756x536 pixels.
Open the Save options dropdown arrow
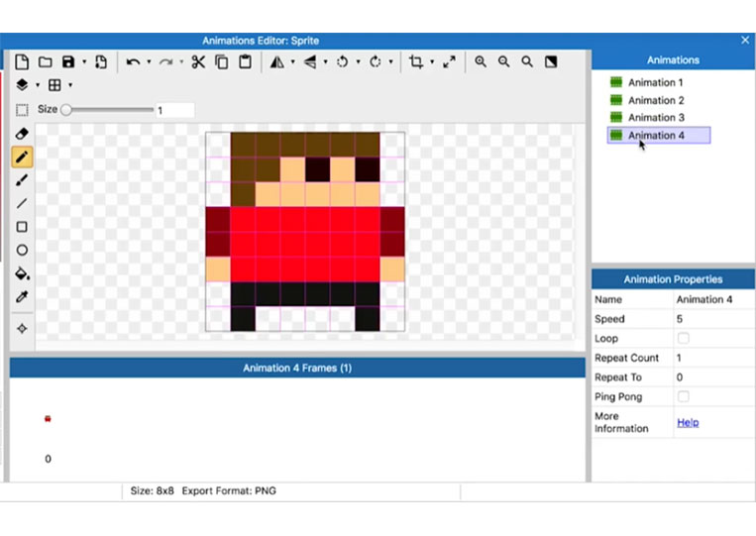click(x=84, y=62)
